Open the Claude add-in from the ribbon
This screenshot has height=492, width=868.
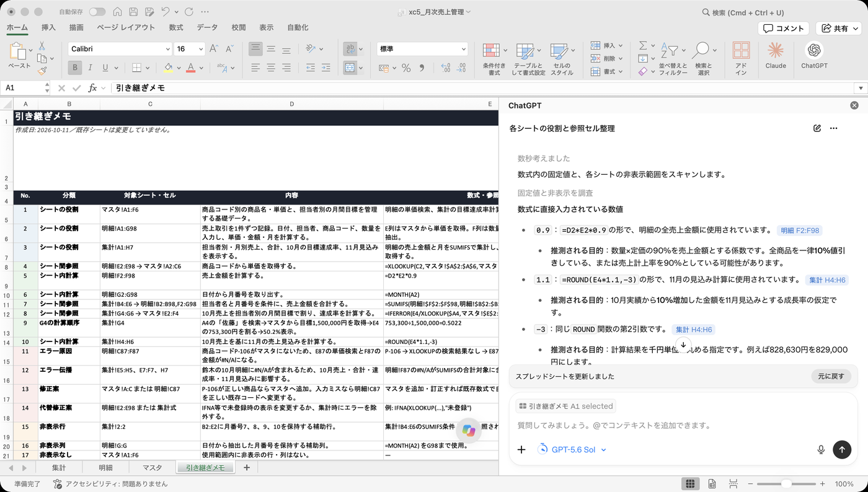tap(776, 55)
